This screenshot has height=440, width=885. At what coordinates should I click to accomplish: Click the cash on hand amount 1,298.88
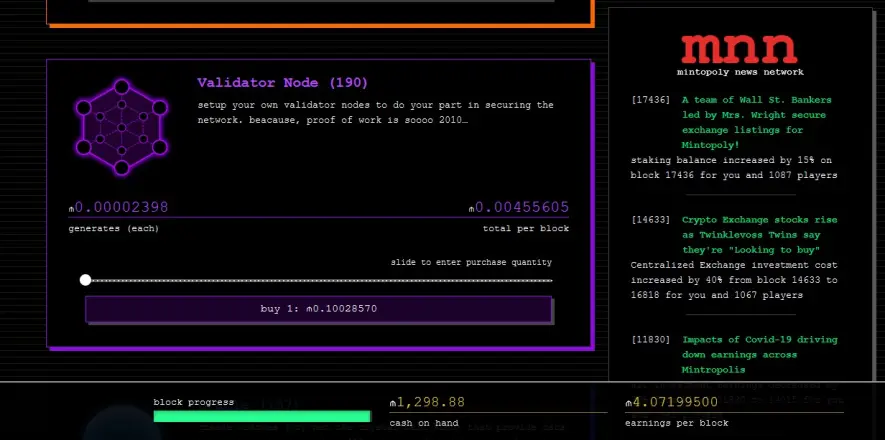point(427,402)
